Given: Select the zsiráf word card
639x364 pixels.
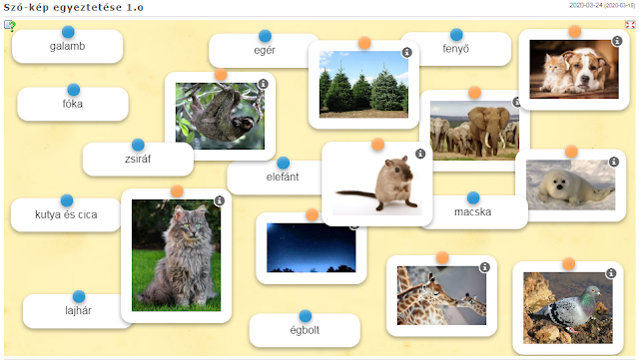Looking at the screenshot, I should coord(138,160).
